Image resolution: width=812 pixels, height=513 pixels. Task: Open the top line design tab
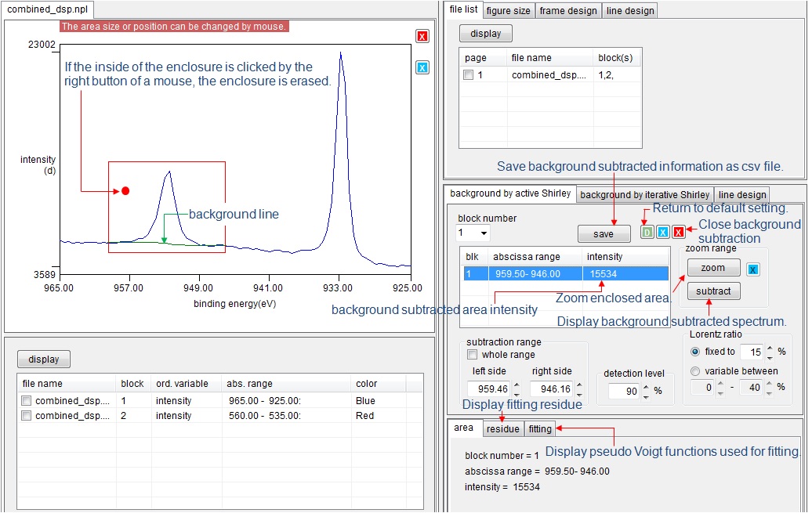(629, 11)
